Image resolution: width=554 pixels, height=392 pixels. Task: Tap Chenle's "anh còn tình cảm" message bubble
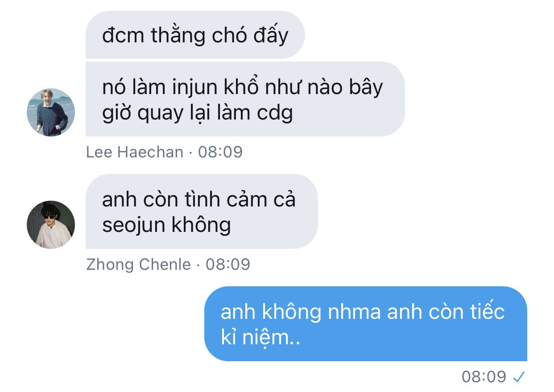(202, 211)
